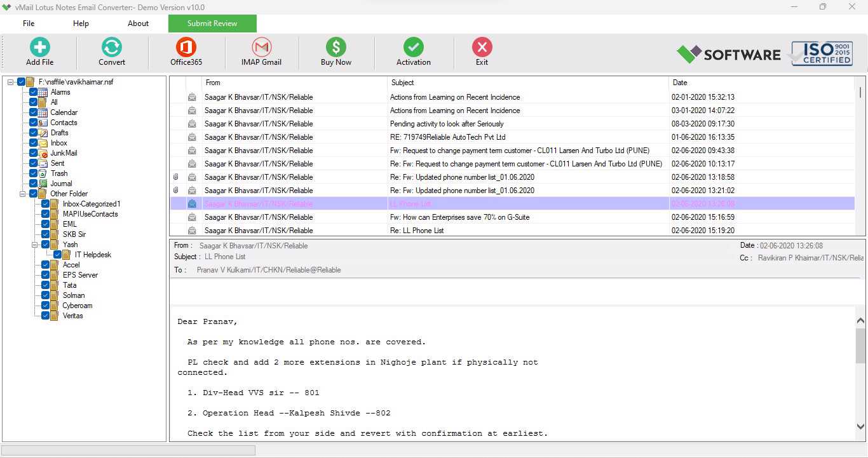The height and width of the screenshot is (458, 868).
Task: Click the Calendar folder icon
Action: pos(43,112)
